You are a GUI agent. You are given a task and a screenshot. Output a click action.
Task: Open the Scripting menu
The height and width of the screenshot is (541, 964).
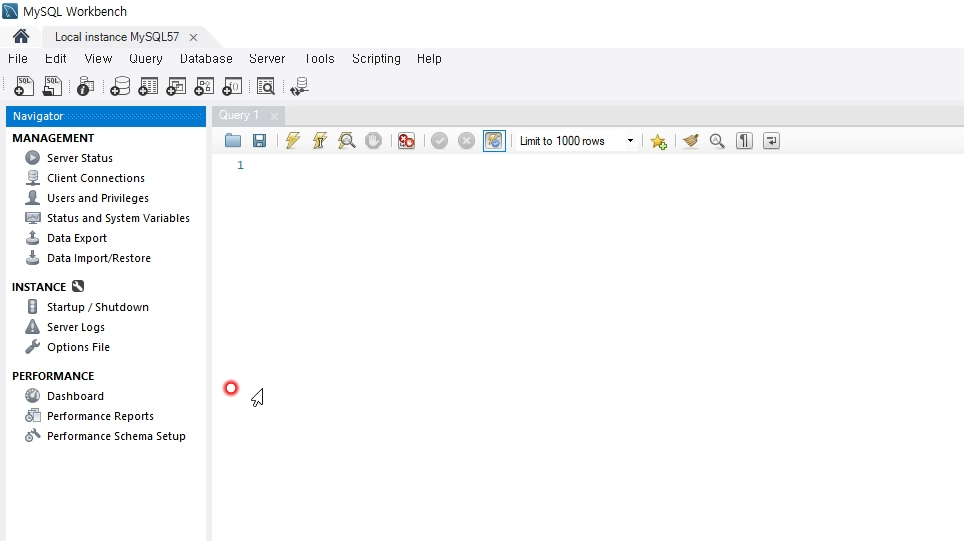click(376, 59)
